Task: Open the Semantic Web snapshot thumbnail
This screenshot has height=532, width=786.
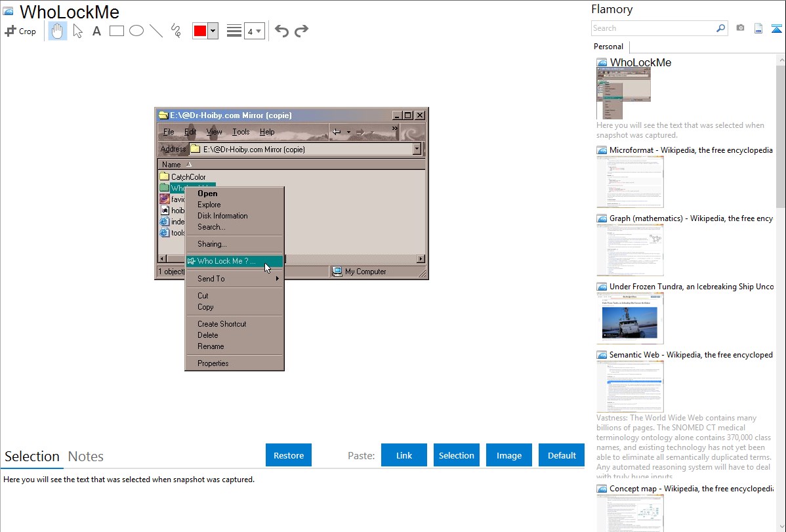Action: 630,386
